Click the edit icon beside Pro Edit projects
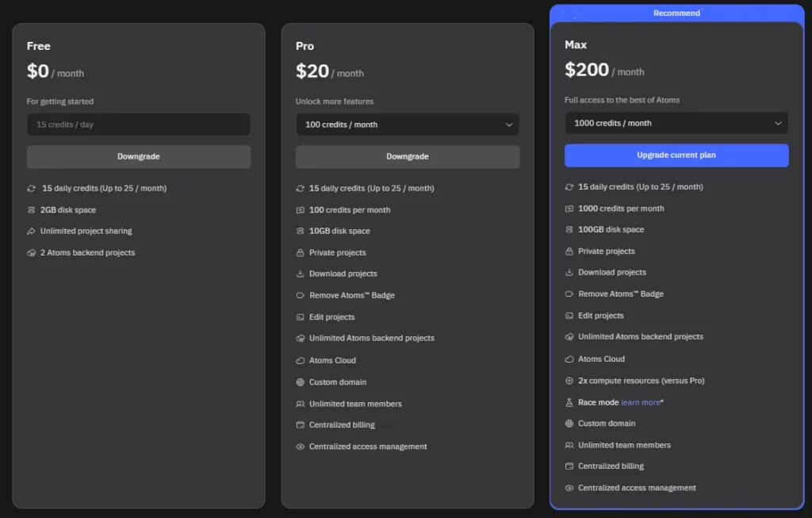 tap(300, 317)
